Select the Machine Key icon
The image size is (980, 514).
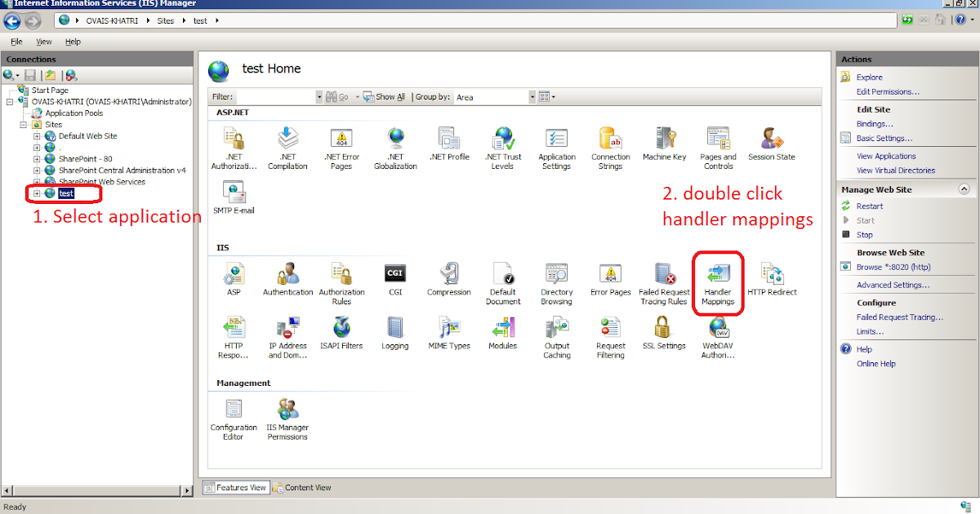(664, 144)
